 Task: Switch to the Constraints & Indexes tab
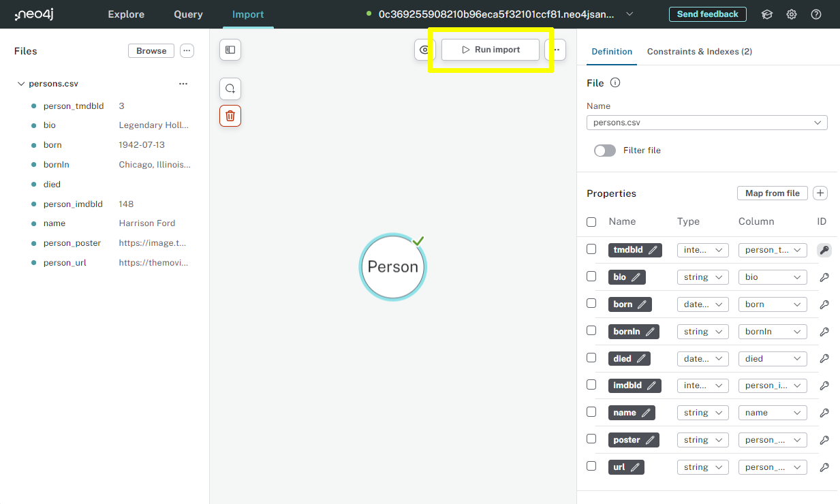699,51
